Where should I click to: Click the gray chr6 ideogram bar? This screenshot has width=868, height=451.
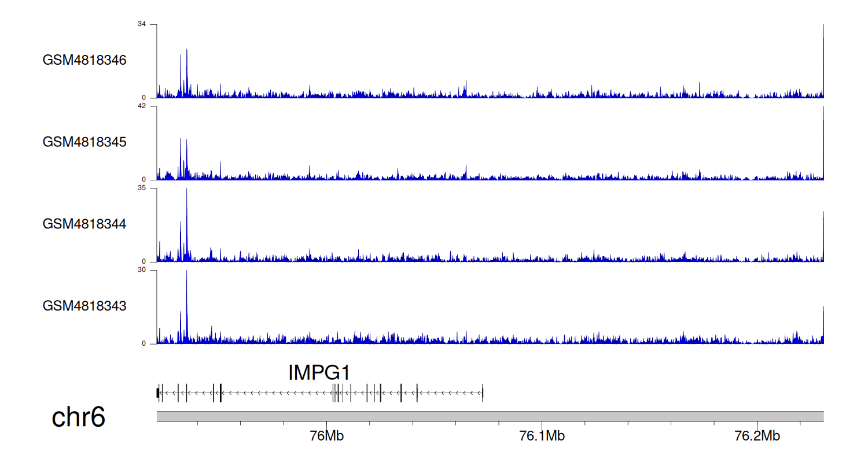coord(490,416)
